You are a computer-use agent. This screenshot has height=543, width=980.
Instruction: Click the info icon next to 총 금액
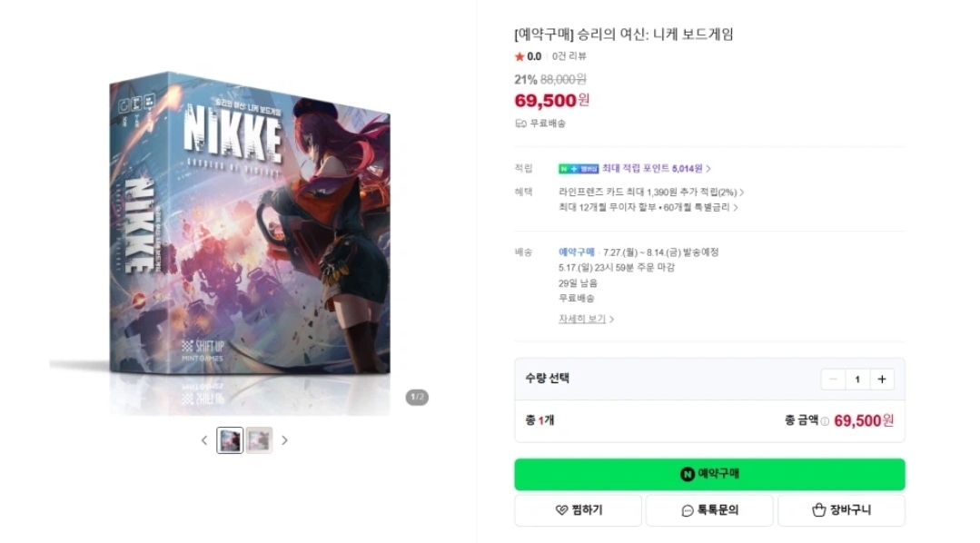tap(825, 421)
